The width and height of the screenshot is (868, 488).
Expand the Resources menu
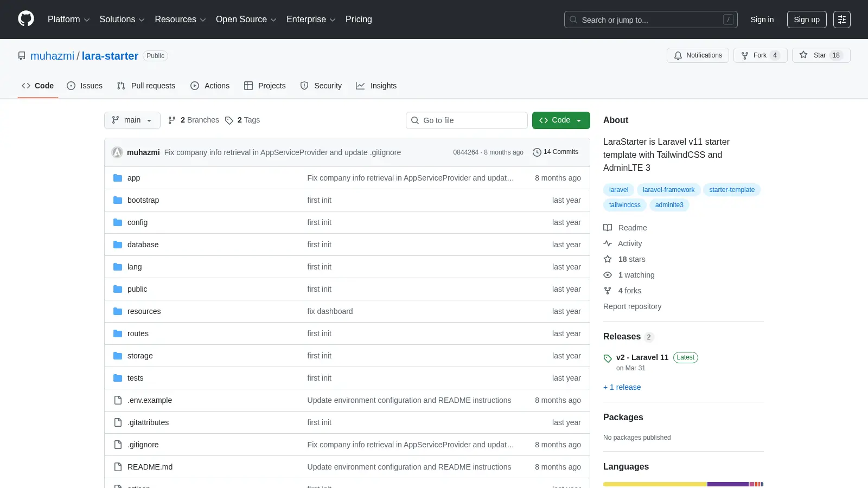(180, 20)
